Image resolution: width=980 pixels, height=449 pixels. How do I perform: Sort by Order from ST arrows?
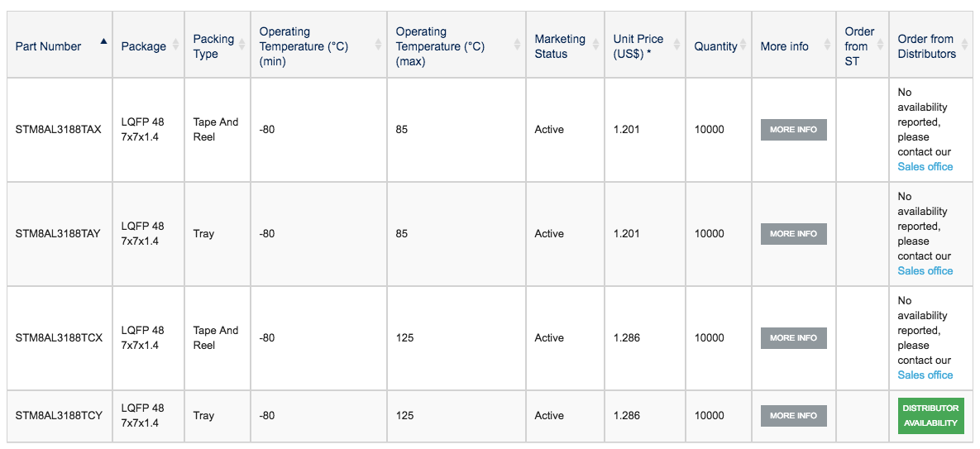881,45
